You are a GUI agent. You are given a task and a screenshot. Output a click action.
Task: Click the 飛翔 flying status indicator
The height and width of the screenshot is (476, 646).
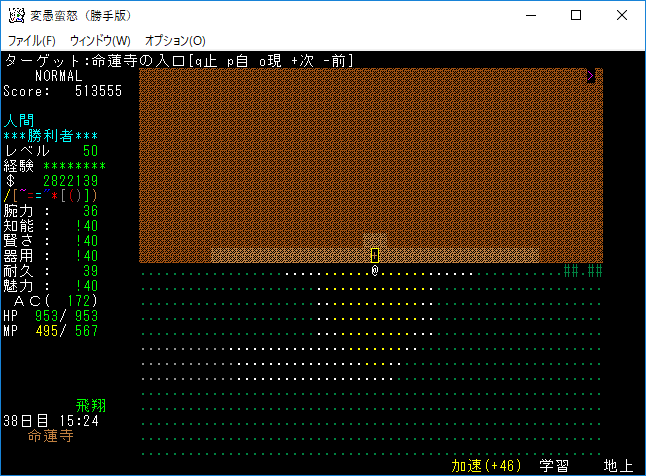(x=91, y=405)
